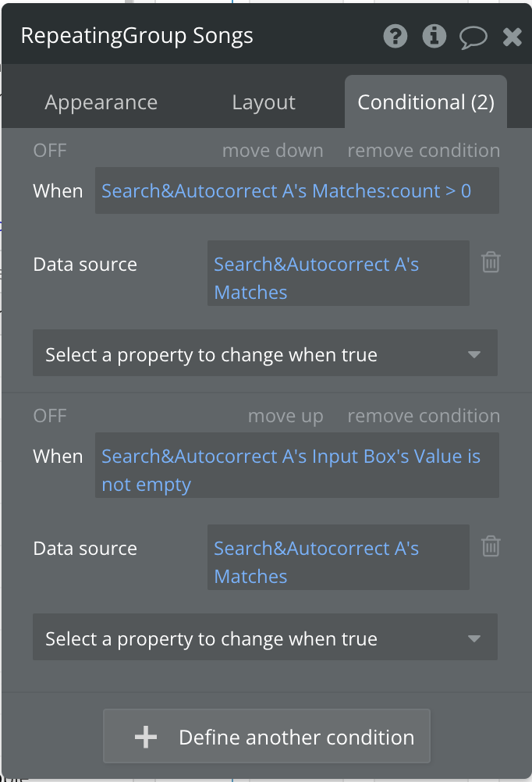Click the info icon in header

(434, 36)
